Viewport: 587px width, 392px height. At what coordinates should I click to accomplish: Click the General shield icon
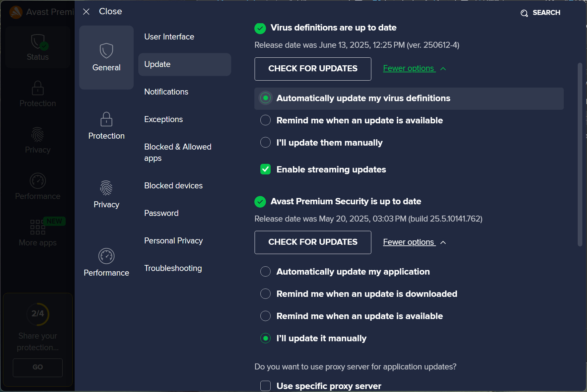click(106, 51)
